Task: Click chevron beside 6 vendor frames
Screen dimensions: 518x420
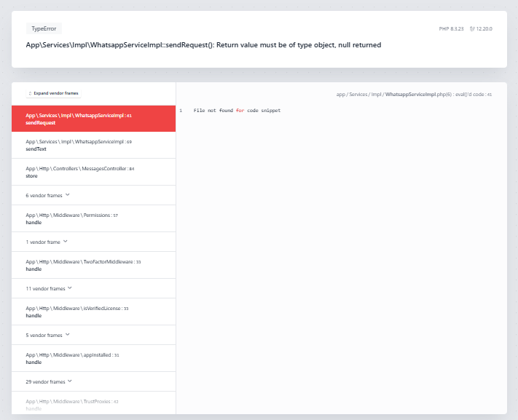Action: click(68, 195)
